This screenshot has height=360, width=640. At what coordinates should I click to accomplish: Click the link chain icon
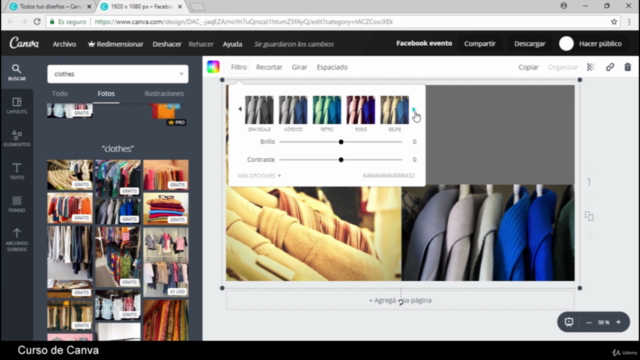point(610,67)
